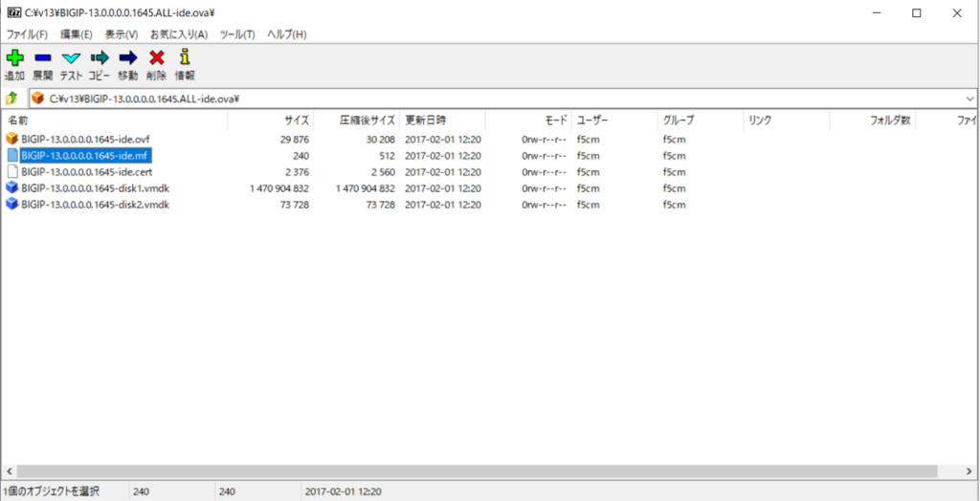Click the 7z app icon in title bar
Image resolution: width=980 pixels, height=501 pixels.
pyautogui.click(x=13, y=13)
